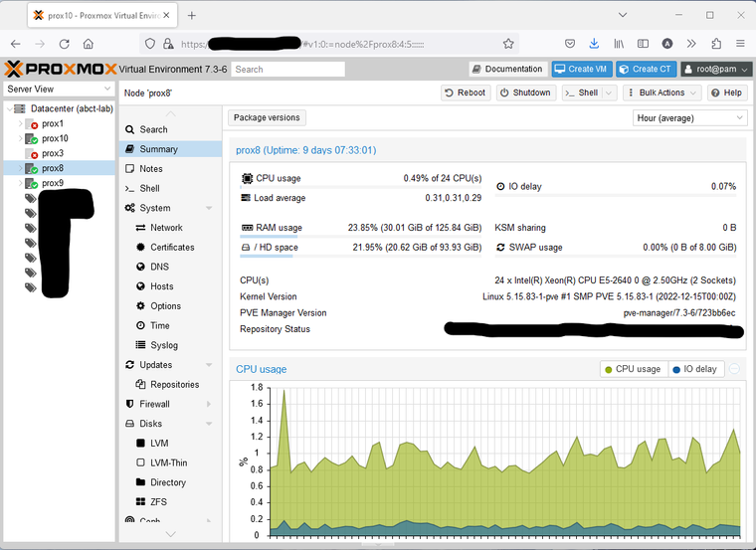Open Firefox downloads arrow icon
756x550 pixels.
tap(594, 44)
